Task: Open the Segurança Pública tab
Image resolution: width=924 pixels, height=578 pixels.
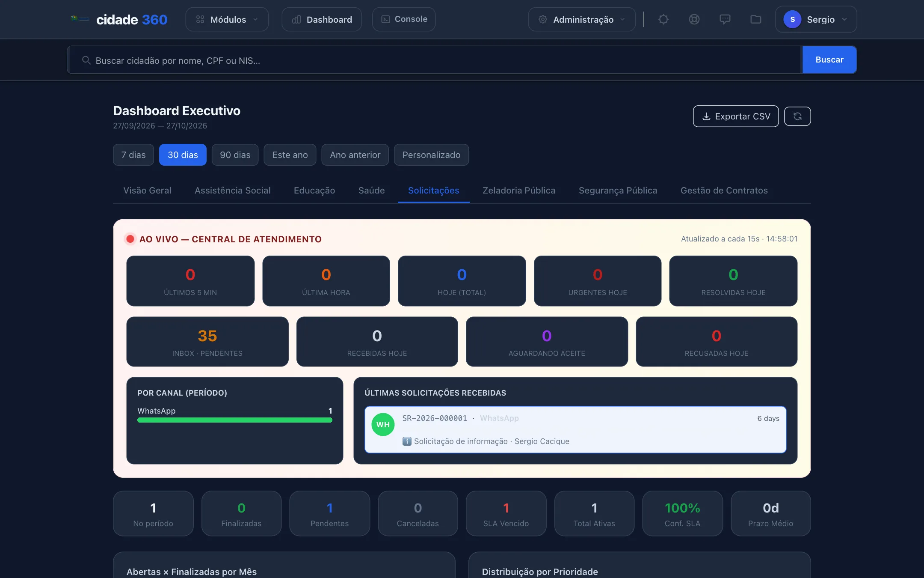Action: point(618,191)
